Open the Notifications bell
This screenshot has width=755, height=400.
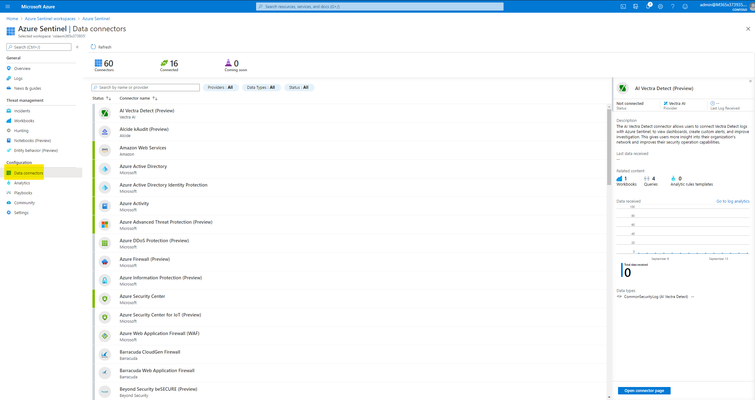[x=648, y=6]
